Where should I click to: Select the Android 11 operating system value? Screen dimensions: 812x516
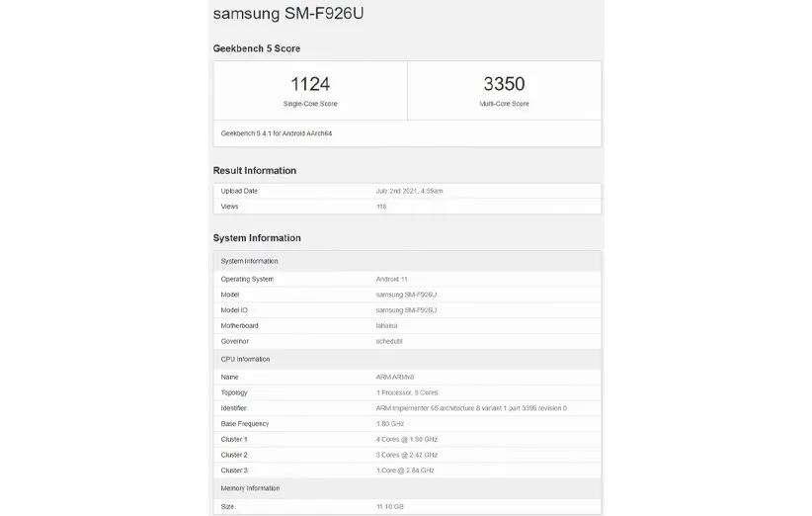pos(393,279)
